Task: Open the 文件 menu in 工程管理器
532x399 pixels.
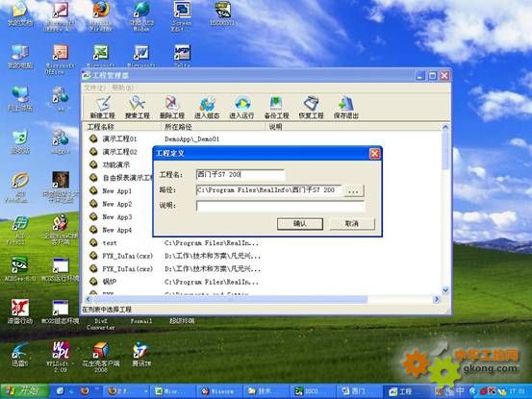Action: [x=94, y=87]
